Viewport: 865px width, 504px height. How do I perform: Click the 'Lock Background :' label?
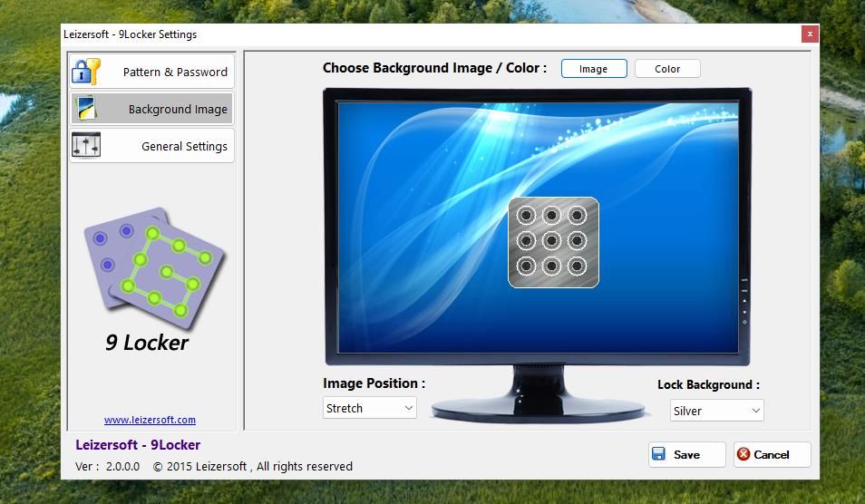tap(708, 385)
